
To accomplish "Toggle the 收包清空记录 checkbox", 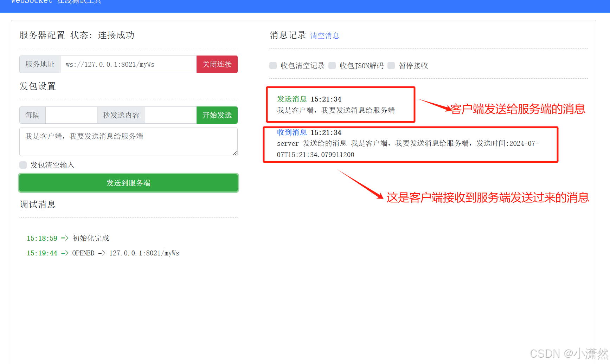I will [273, 65].
